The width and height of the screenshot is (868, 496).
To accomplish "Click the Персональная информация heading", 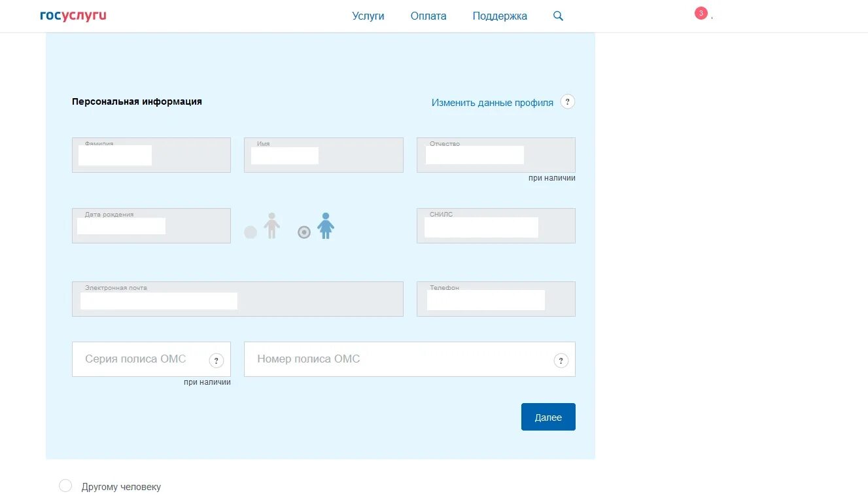I will click(x=137, y=101).
